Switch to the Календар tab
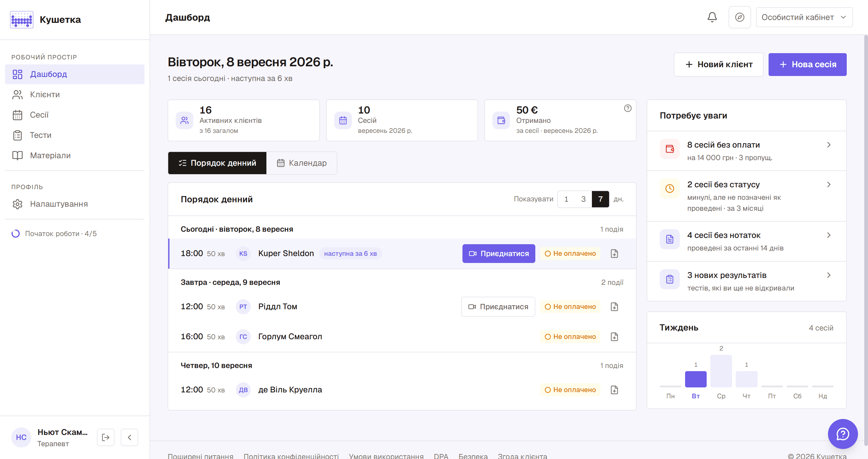Image resolution: width=868 pixels, height=459 pixels. click(302, 163)
